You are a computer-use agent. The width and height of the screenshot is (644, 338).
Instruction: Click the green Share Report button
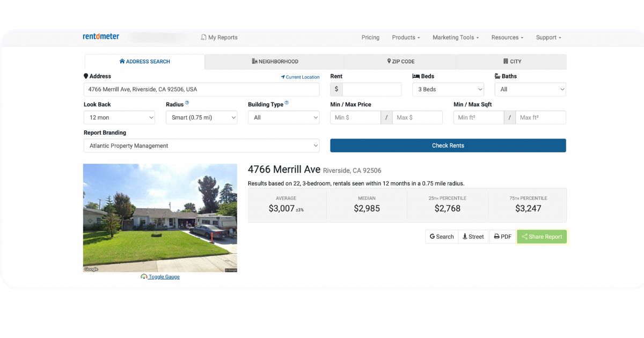tap(541, 237)
